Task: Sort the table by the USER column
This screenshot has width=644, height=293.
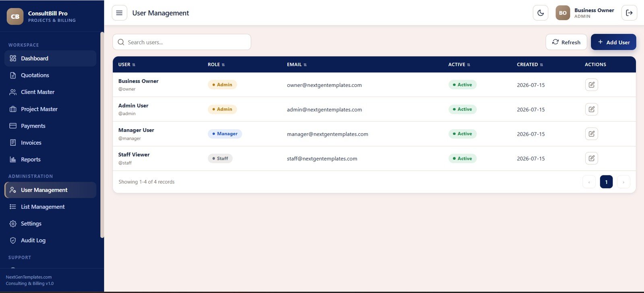Action: (x=127, y=64)
